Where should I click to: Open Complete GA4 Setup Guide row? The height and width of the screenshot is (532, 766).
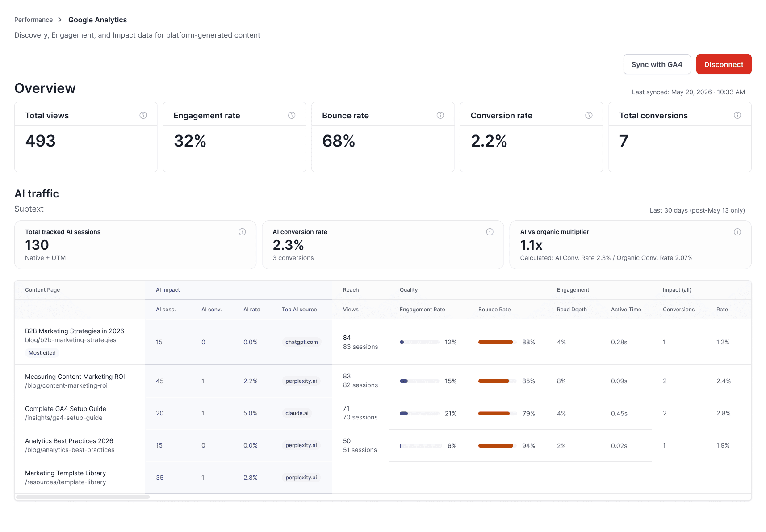pyautogui.click(x=383, y=413)
